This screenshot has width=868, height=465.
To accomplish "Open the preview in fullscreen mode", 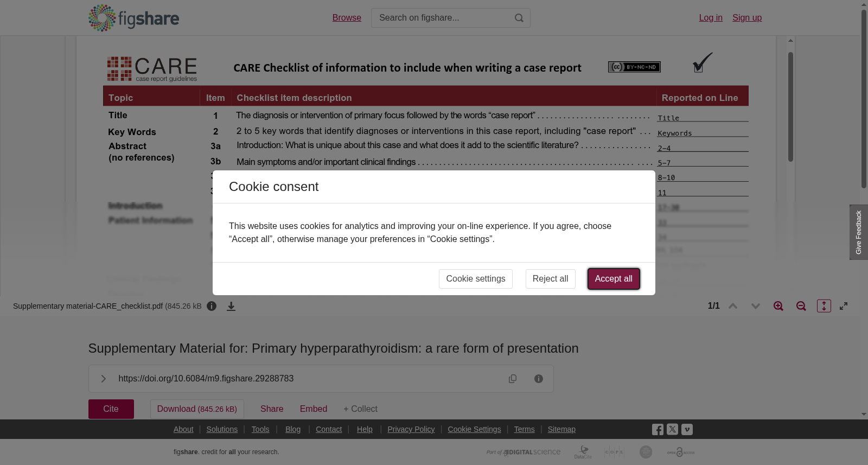I will click(x=844, y=306).
